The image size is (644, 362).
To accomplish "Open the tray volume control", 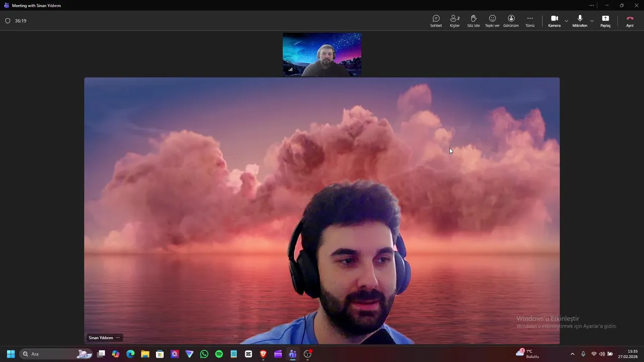I will [602, 354].
